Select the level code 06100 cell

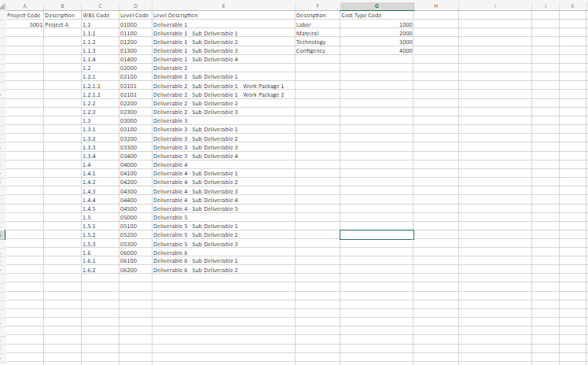click(x=135, y=260)
